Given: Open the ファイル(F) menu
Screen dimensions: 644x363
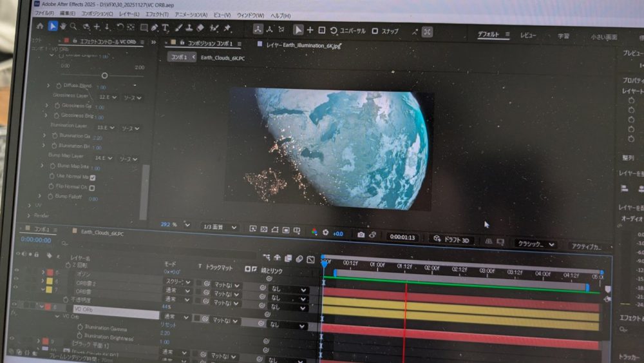Looking at the screenshot, I should (44, 13).
